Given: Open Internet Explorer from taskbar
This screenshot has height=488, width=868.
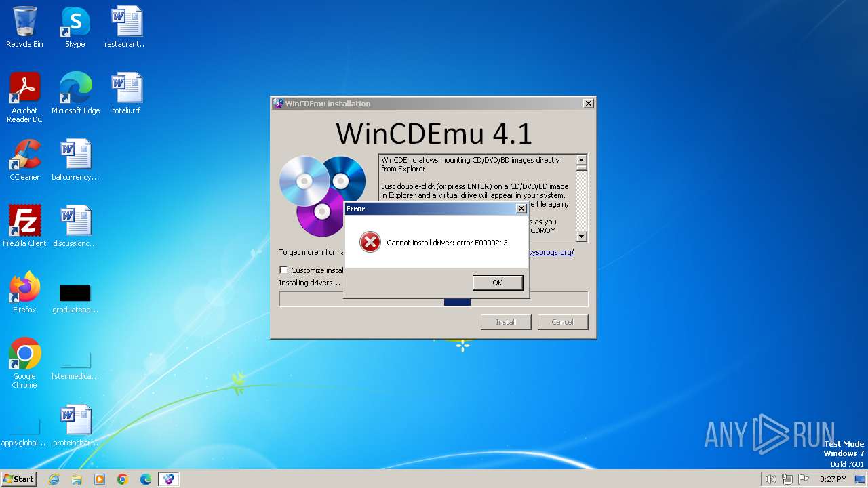Looking at the screenshot, I should (54, 479).
